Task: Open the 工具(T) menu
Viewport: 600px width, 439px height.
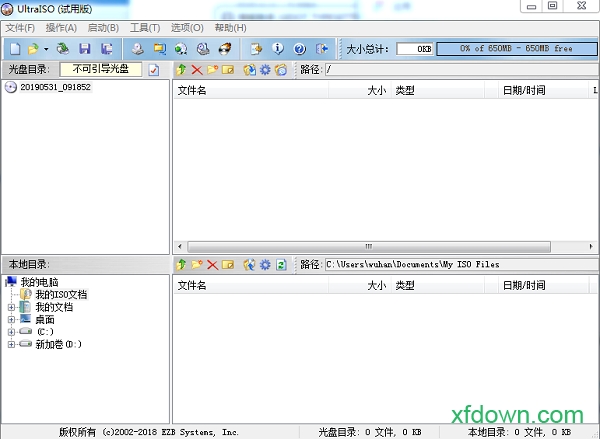Action: click(x=145, y=28)
